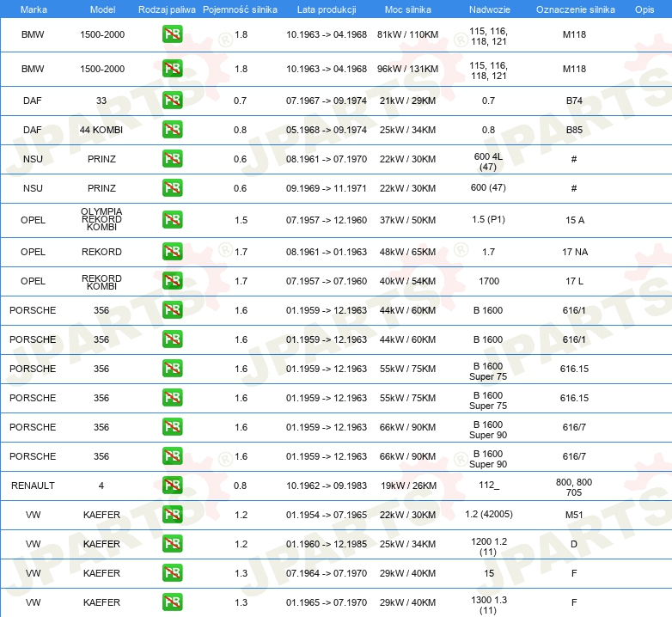
Task: Click the Opis column header
Action: (x=645, y=9)
